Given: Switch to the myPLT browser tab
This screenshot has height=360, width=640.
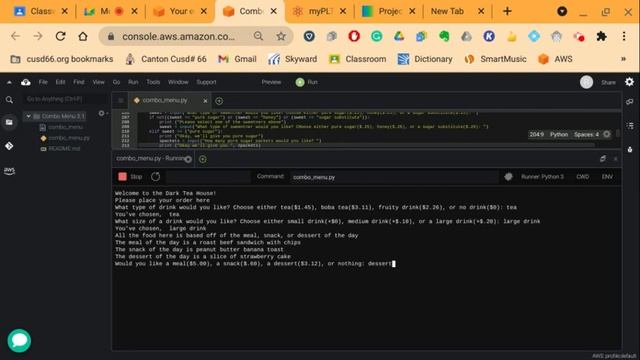Looking at the screenshot, I should click(320, 11).
